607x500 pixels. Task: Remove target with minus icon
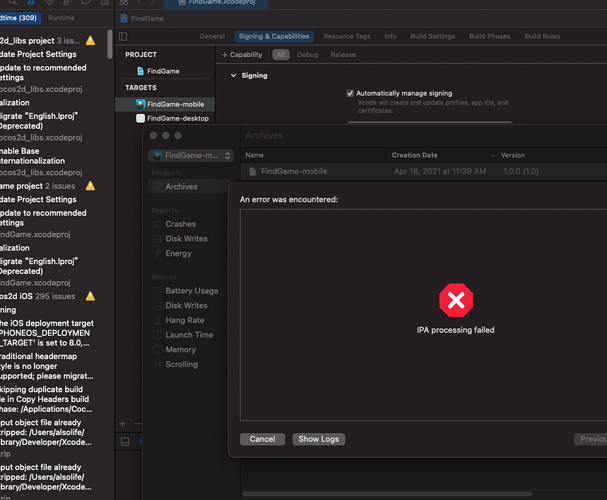coord(137,424)
